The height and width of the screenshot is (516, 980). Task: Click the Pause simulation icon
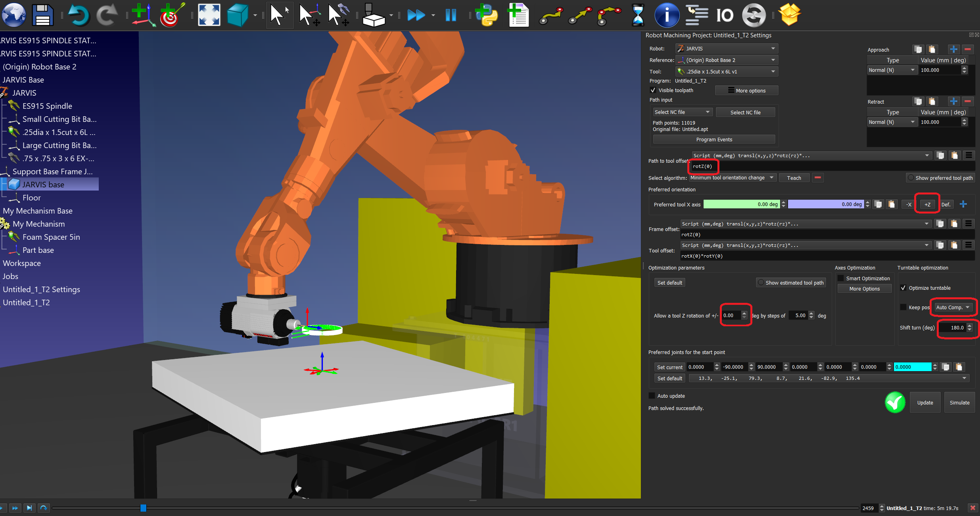(451, 15)
